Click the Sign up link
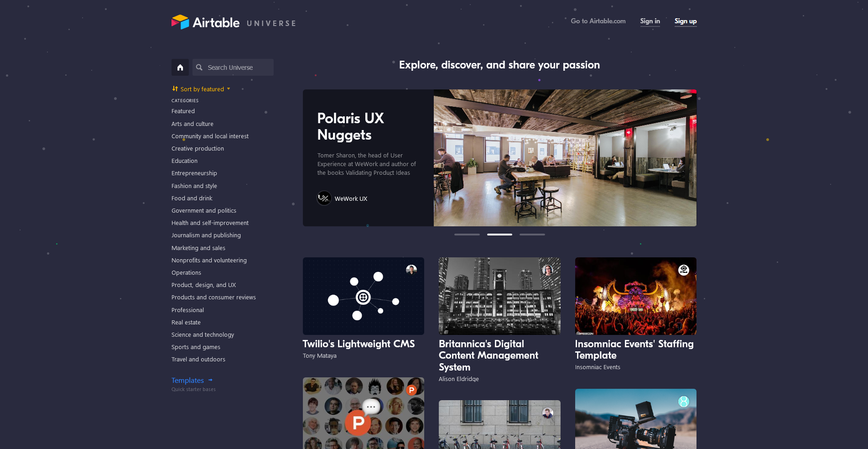The image size is (868, 449). (686, 21)
